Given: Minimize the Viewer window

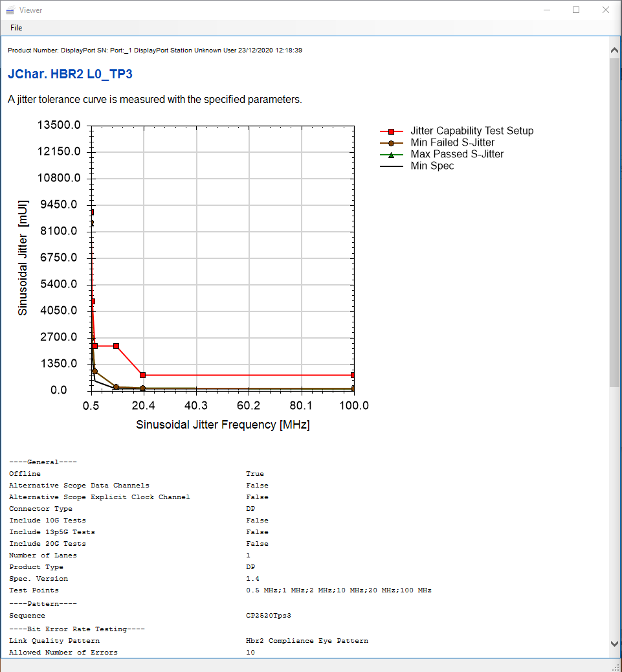Looking at the screenshot, I should click(547, 10).
